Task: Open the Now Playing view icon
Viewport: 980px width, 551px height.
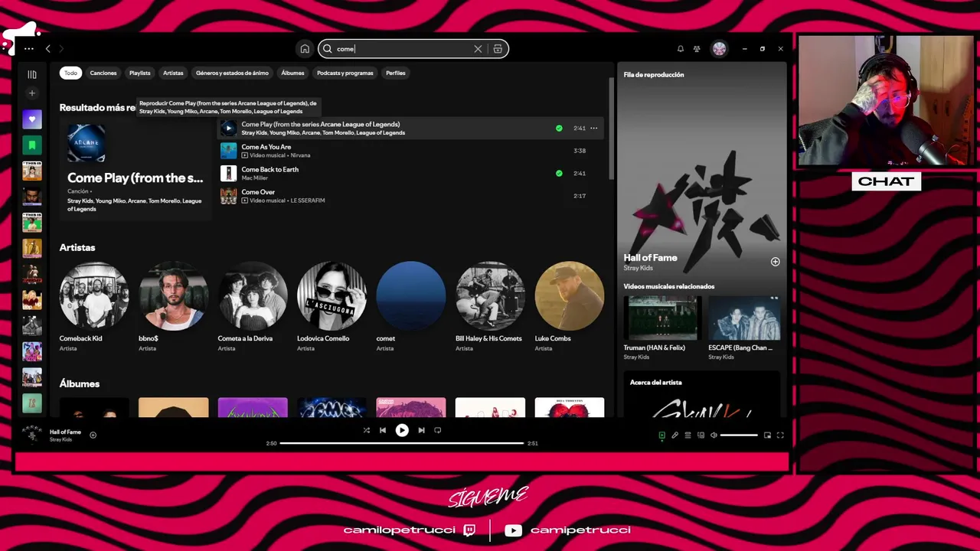Action: pyautogui.click(x=662, y=435)
